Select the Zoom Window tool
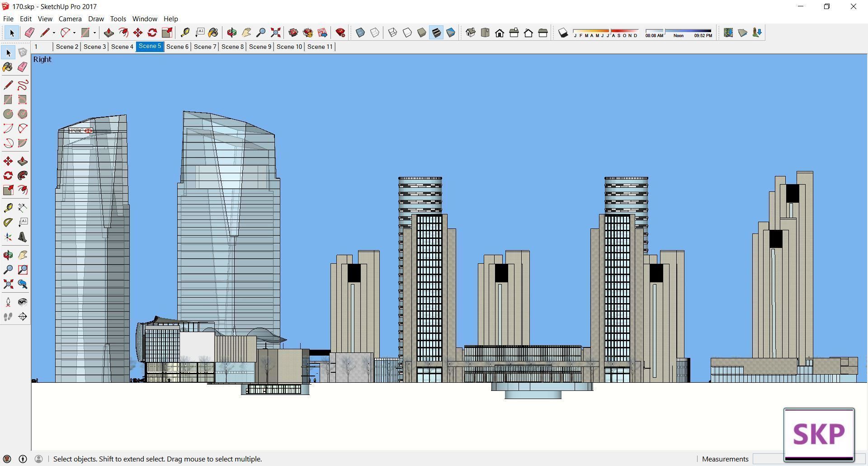Image resolution: width=868 pixels, height=466 pixels. (x=23, y=270)
